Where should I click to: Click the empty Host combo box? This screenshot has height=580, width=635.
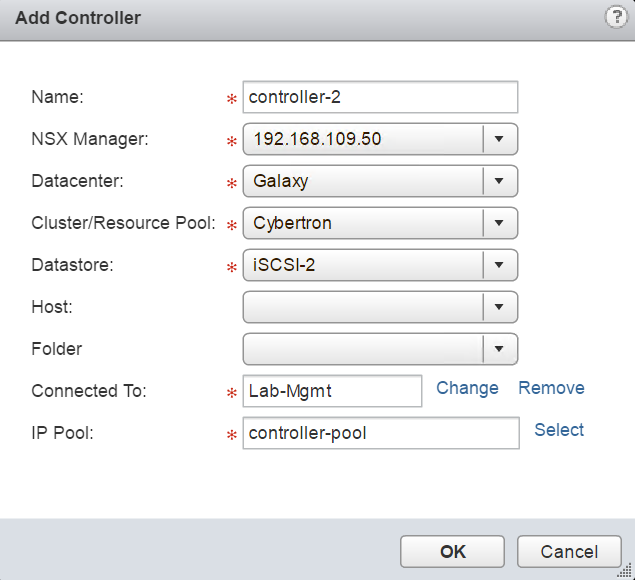[x=363, y=307]
